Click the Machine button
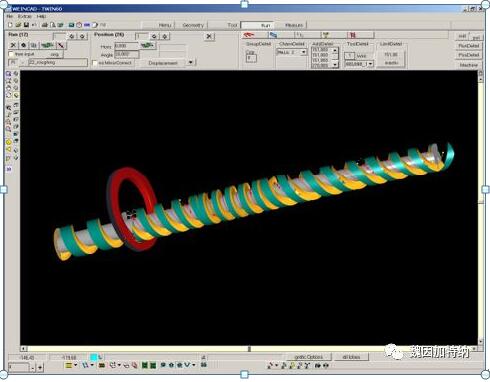 coord(468,65)
